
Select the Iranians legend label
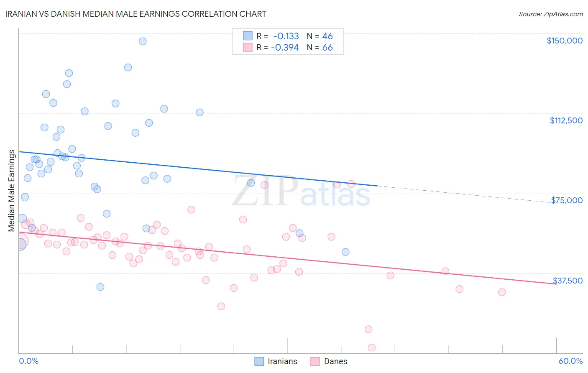click(x=282, y=361)
